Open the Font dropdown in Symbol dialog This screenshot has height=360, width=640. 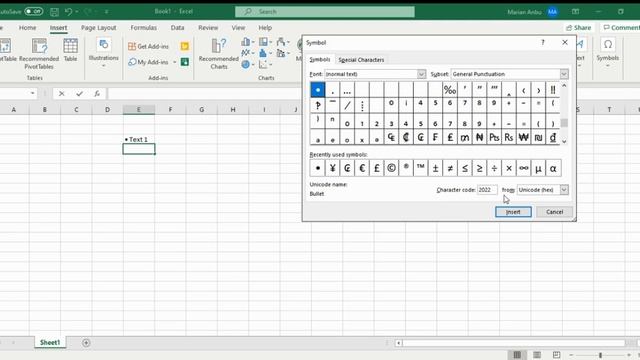(x=422, y=74)
